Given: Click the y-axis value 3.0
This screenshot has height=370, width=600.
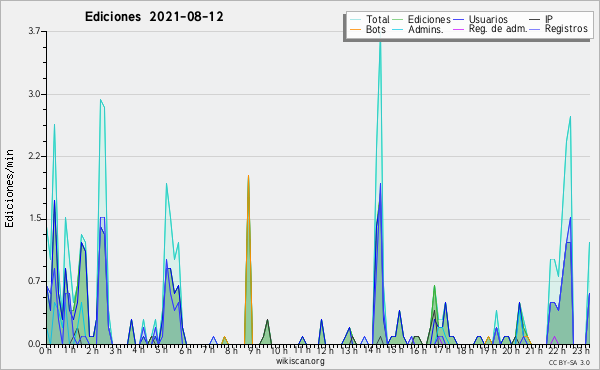Looking at the screenshot, I should click(34, 94).
